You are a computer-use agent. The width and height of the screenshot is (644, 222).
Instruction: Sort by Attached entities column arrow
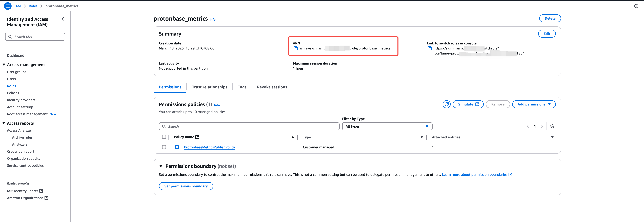pos(552,137)
